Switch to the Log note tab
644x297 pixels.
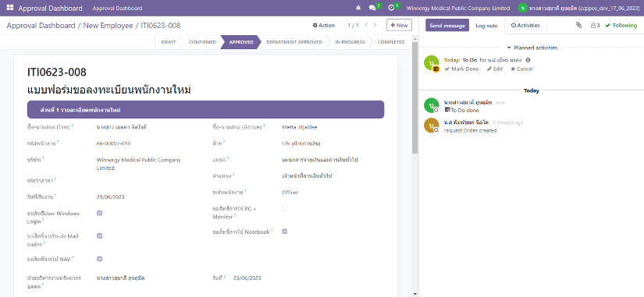[x=486, y=26]
